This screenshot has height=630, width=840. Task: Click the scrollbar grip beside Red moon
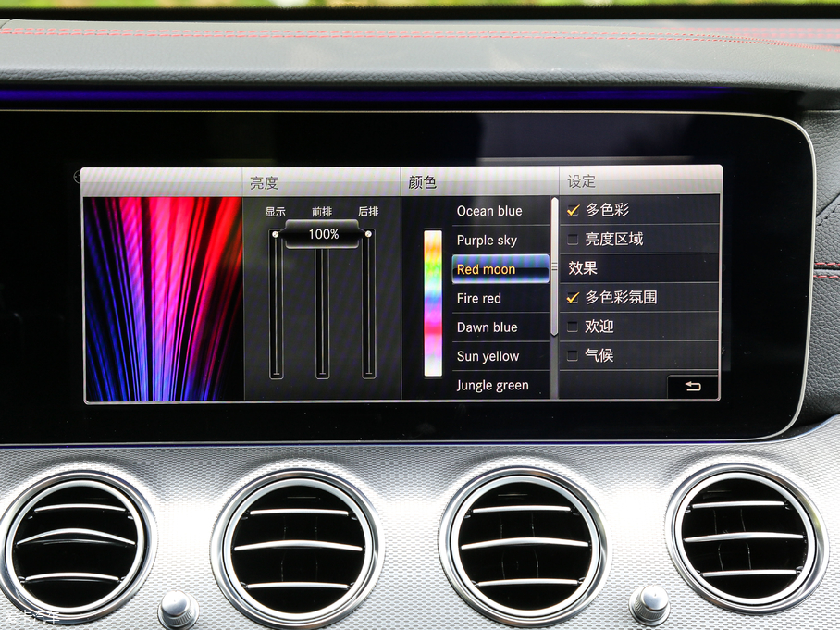[555, 267]
